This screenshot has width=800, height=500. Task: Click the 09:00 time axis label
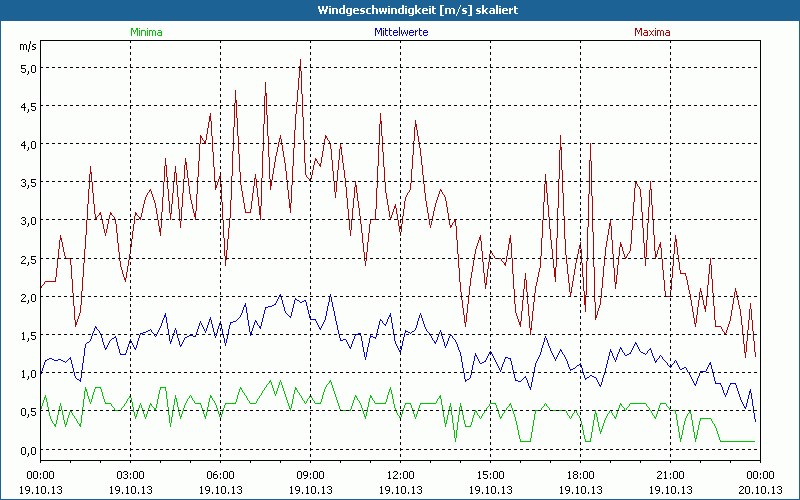pos(310,474)
